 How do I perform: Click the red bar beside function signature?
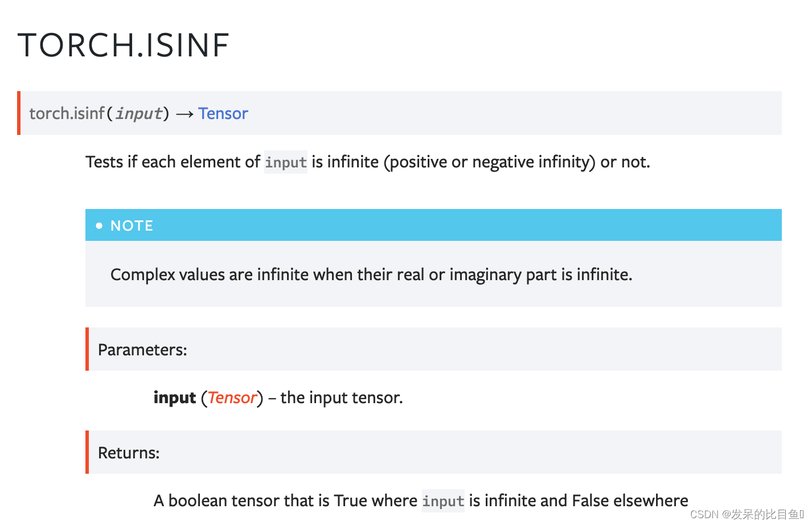tap(19, 113)
